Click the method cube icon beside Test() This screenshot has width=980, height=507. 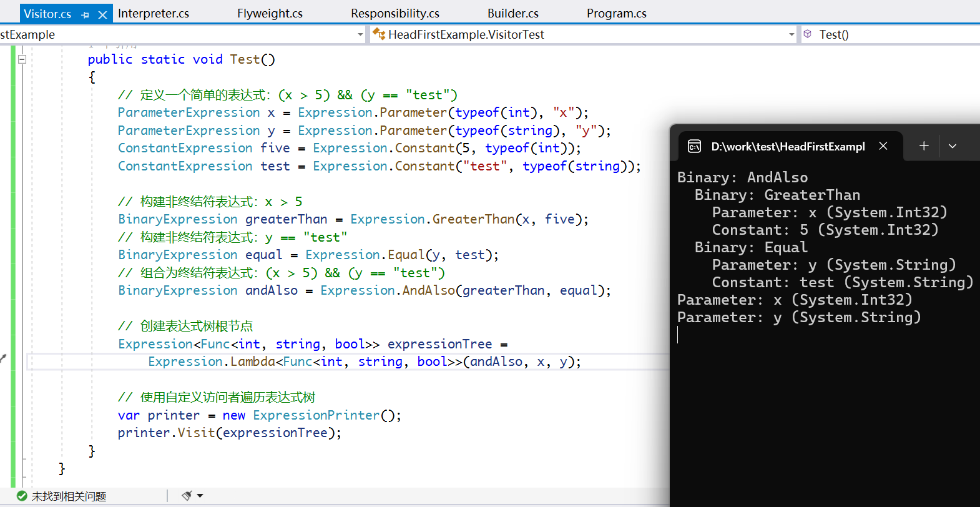click(808, 34)
